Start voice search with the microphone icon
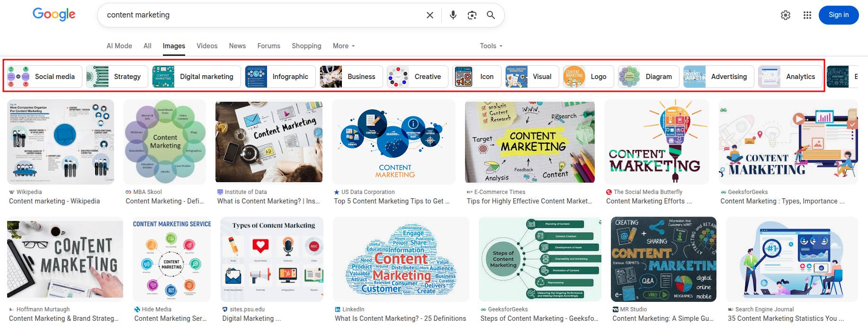The height and width of the screenshot is (326, 868). (453, 15)
